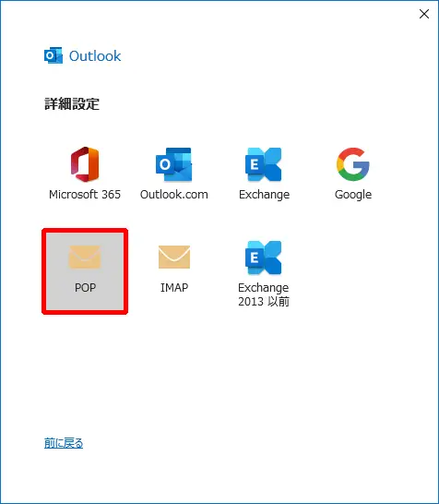Choose the IMAP envelope icon
The height and width of the screenshot is (504, 439).
(174, 257)
